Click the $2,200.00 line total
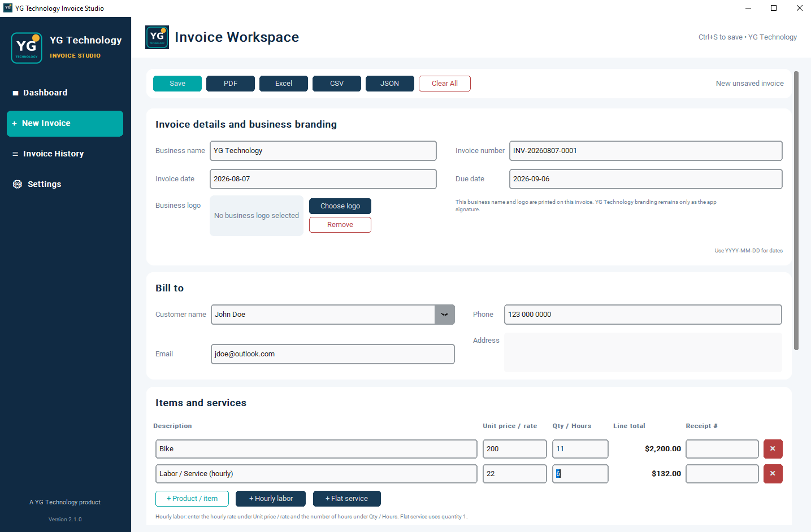This screenshot has height=532, width=811. (x=663, y=449)
